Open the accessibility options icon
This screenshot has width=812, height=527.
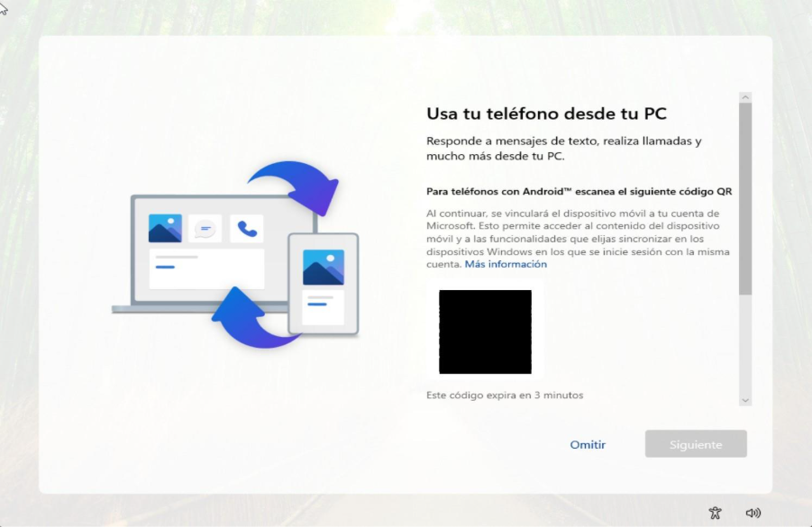pyautogui.click(x=715, y=513)
